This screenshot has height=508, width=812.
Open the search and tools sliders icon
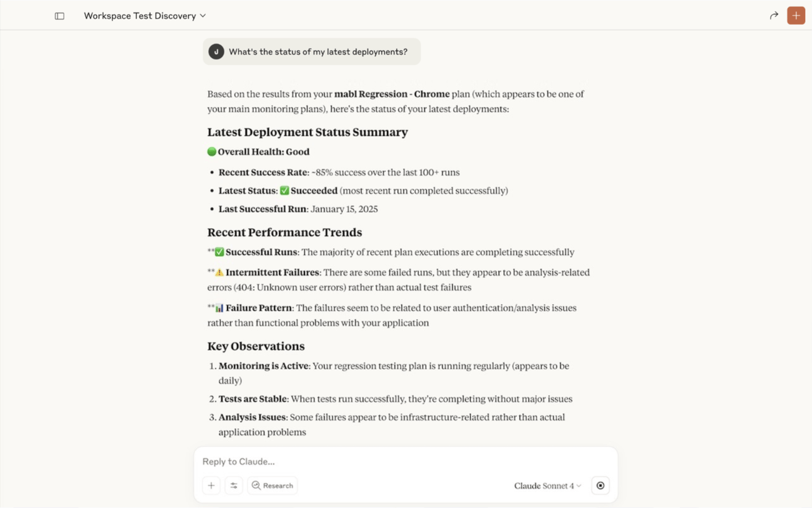tap(234, 486)
